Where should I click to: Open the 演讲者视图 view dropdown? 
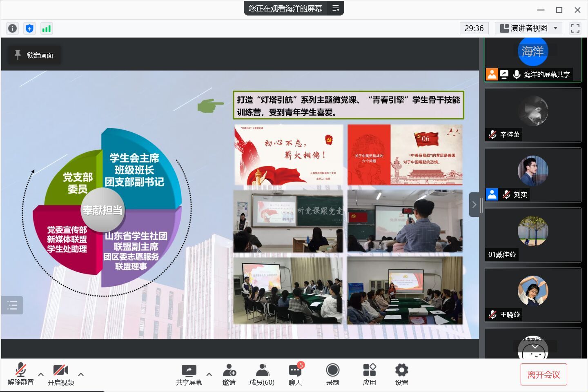pyautogui.click(x=528, y=28)
